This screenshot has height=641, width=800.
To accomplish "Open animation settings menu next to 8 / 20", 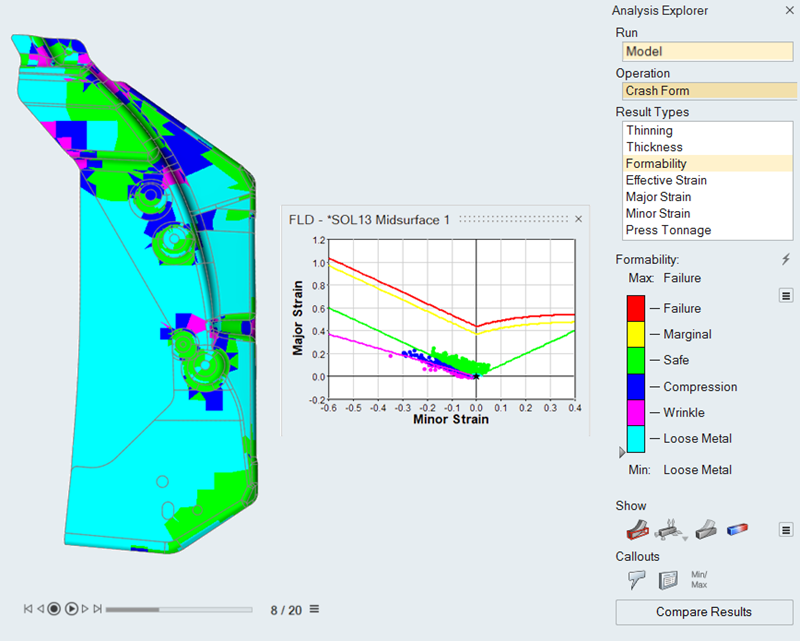I will [314, 609].
